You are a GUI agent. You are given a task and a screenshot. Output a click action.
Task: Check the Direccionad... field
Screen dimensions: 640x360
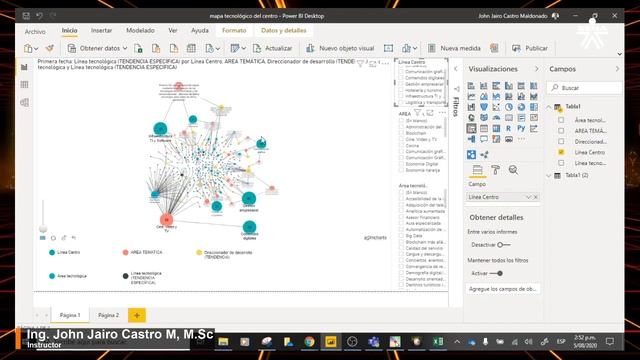coord(561,141)
